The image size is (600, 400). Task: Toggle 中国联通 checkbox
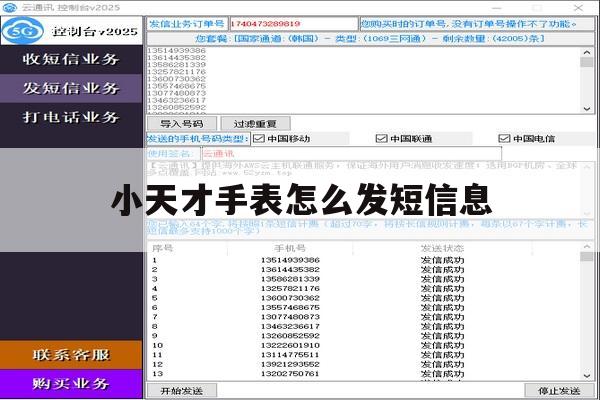pyautogui.click(x=382, y=139)
